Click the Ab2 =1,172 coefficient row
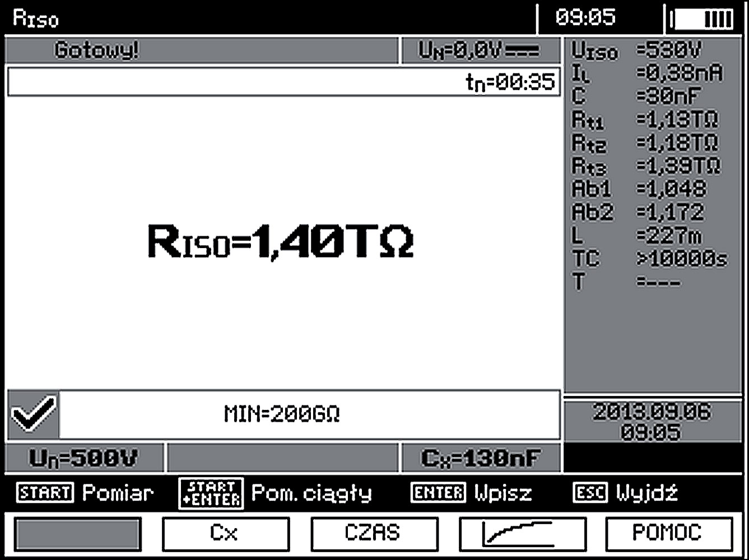The width and height of the screenshot is (749, 560). (x=638, y=212)
